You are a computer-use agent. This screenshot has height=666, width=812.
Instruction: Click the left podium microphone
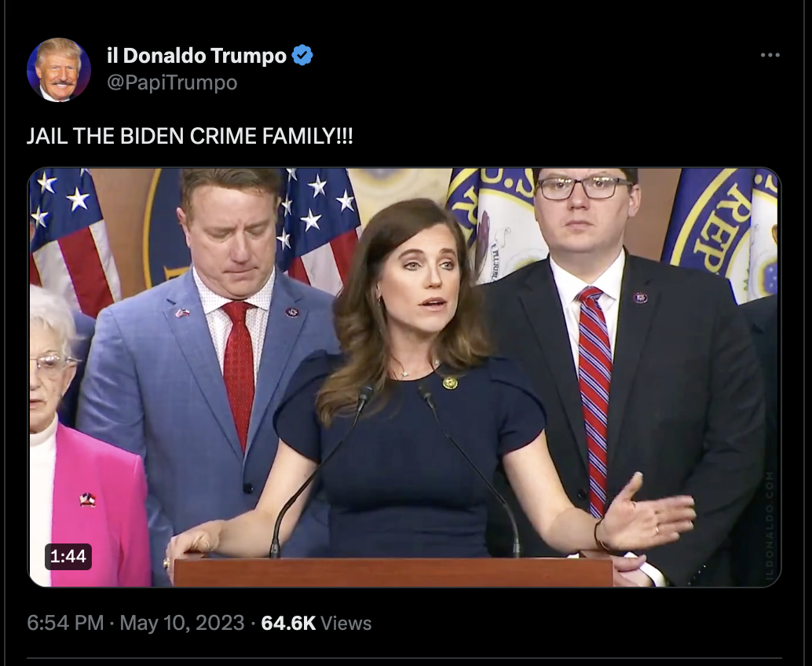tap(322, 470)
